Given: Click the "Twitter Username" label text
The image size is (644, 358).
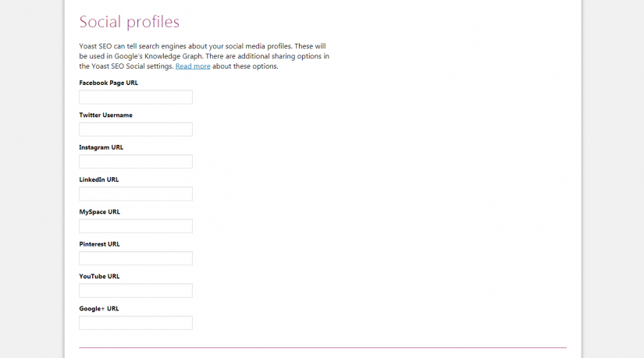Looking at the screenshot, I should tap(105, 115).
